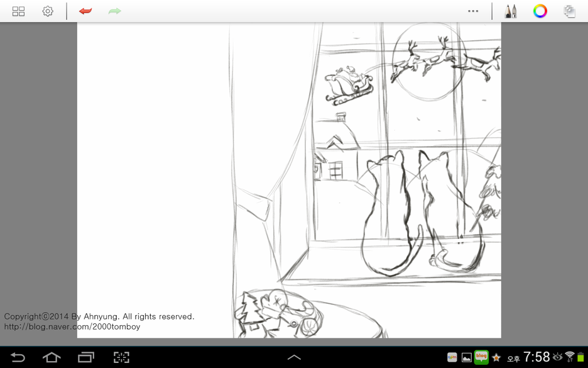Image resolution: width=588 pixels, height=368 pixels.
Task: Open the gallery grid view
Action: [x=18, y=11]
